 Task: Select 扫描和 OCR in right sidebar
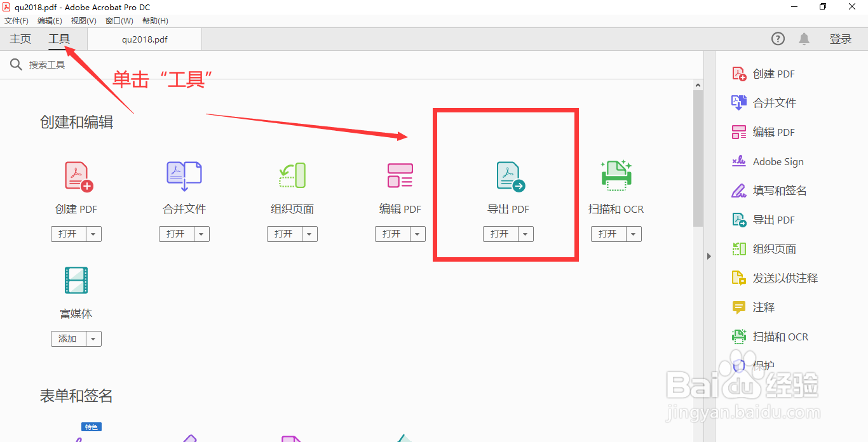click(x=770, y=337)
